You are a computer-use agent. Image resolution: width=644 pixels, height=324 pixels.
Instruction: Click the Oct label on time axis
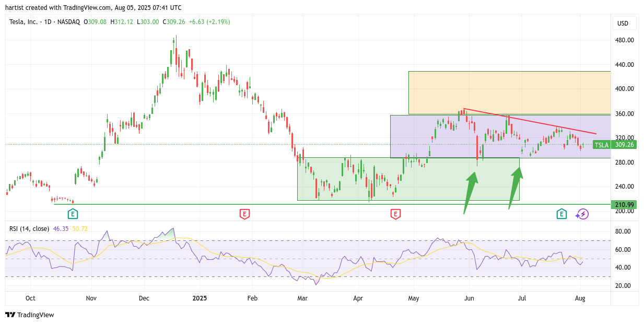30,298
